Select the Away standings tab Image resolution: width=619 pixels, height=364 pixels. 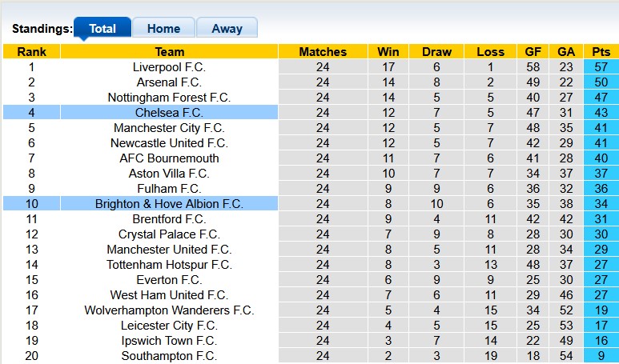click(227, 29)
